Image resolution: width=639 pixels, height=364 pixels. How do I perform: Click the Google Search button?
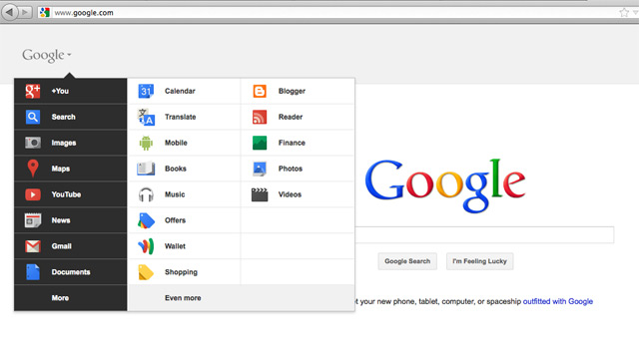pos(407,261)
